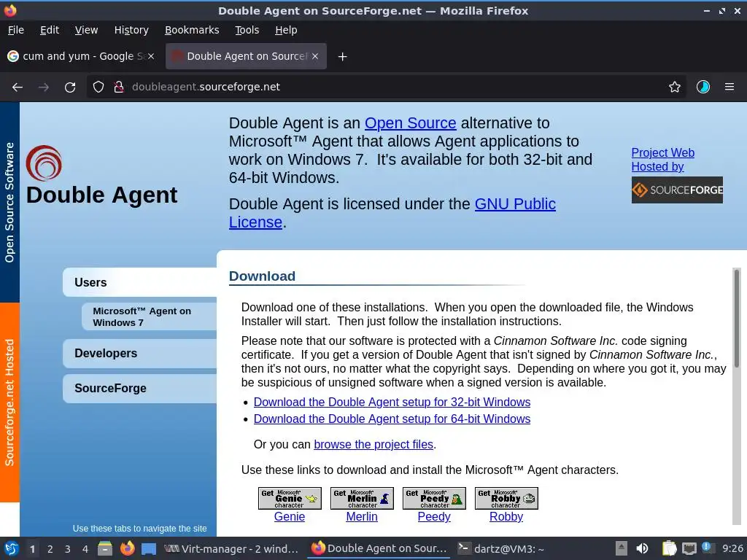
Task: Click the Open Source Software side banner
Action: [x=9, y=202]
